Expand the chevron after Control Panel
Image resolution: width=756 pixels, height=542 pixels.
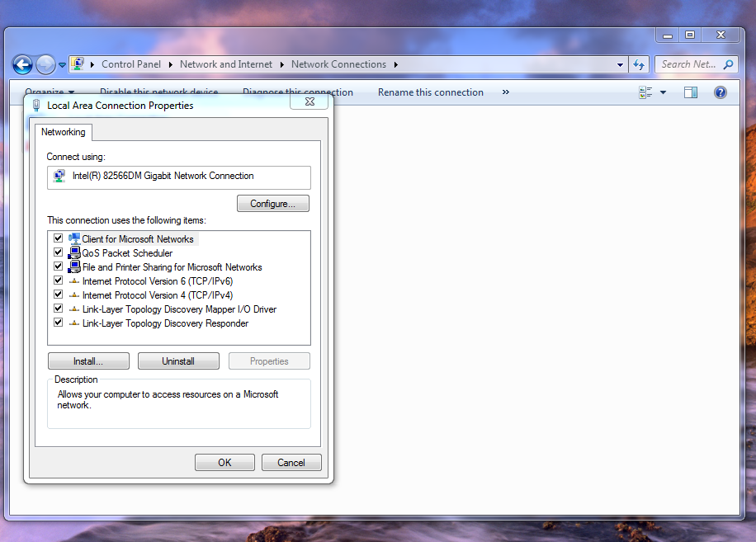[x=171, y=64]
